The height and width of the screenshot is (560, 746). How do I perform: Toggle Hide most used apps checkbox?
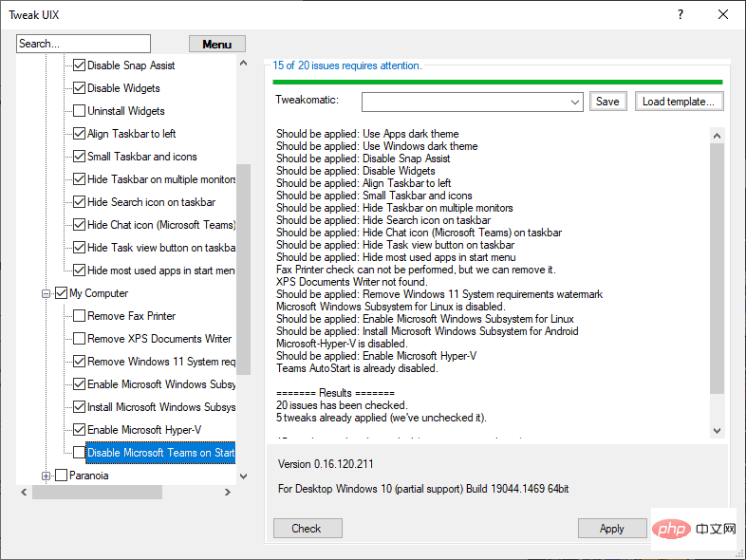point(80,271)
